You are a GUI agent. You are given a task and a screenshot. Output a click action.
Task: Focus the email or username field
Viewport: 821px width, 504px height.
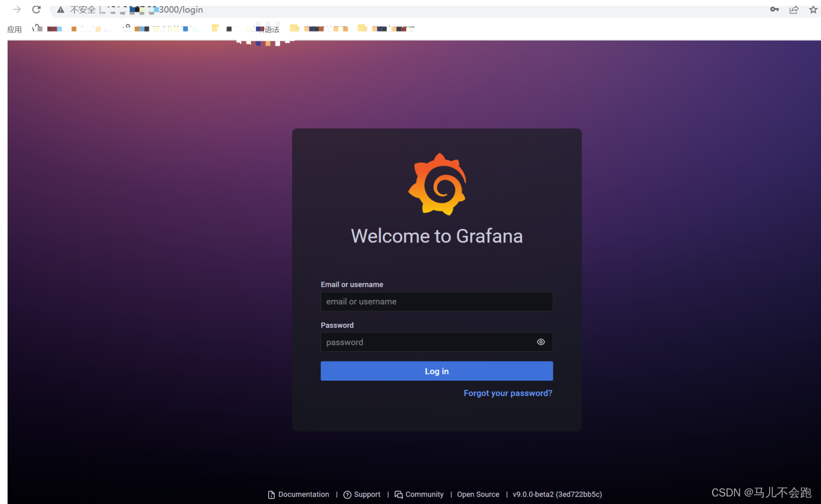tap(436, 301)
